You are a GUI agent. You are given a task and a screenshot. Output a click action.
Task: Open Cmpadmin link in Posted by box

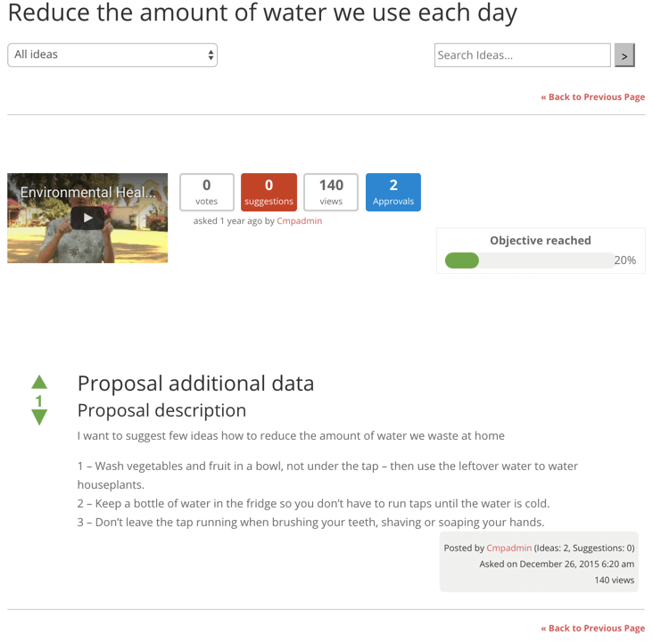click(x=508, y=548)
